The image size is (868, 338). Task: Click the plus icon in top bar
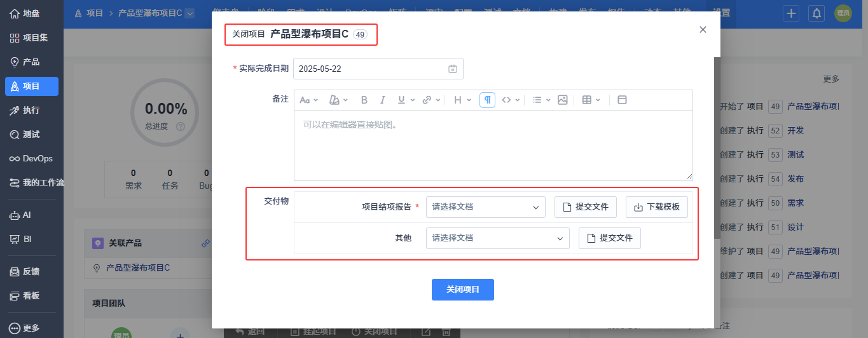(791, 13)
